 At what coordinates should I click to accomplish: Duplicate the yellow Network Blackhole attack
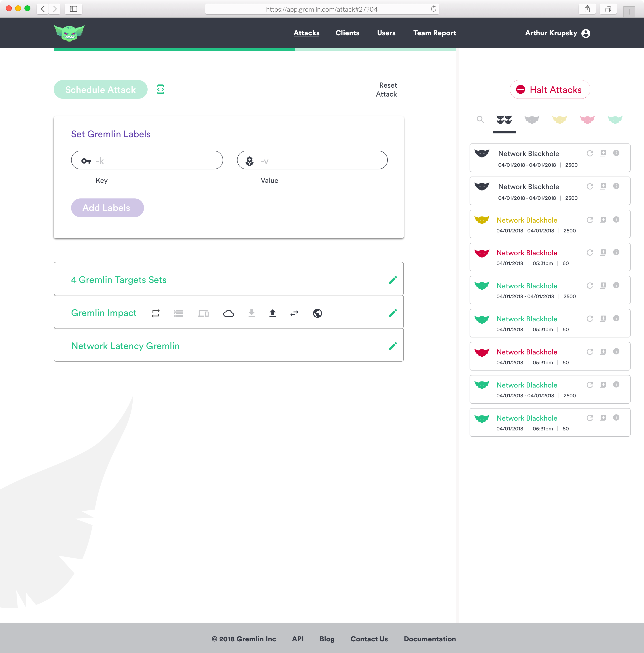603,220
